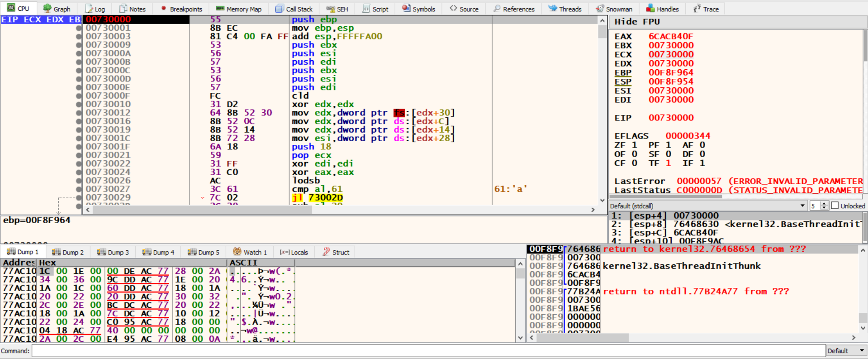Click the Locals variable icon

coord(285,252)
